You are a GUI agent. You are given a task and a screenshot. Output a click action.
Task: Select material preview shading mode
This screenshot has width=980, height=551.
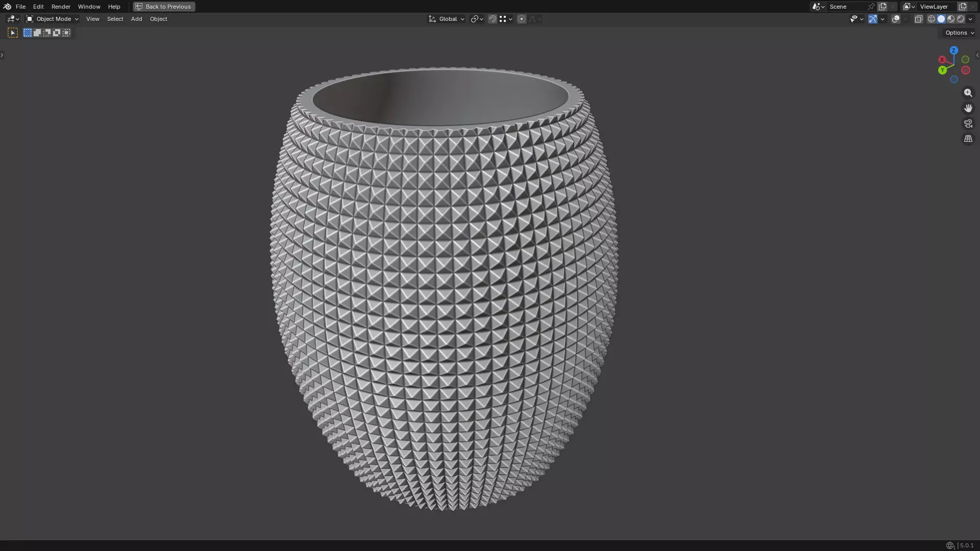click(951, 19)
